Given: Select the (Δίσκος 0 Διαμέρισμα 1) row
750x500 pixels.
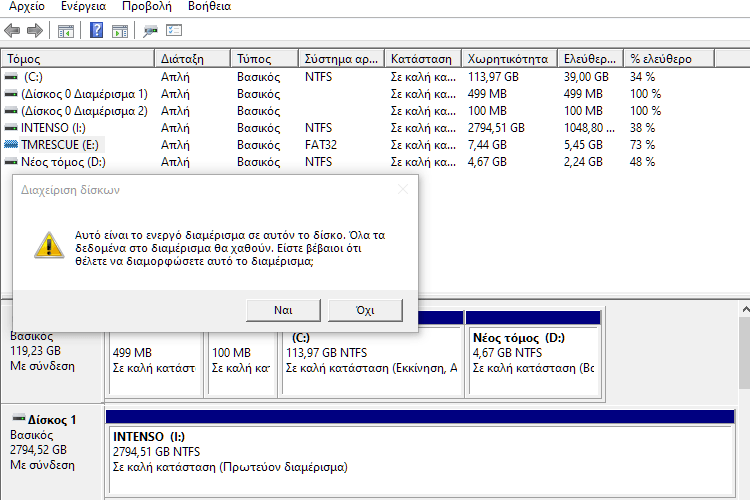Looking at the screenshot, I should [x=358, y=94].
